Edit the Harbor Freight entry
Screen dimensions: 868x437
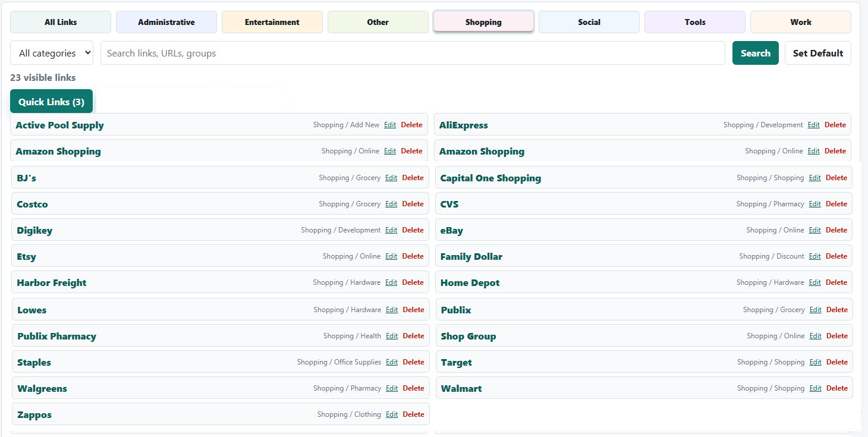[391, 282]
